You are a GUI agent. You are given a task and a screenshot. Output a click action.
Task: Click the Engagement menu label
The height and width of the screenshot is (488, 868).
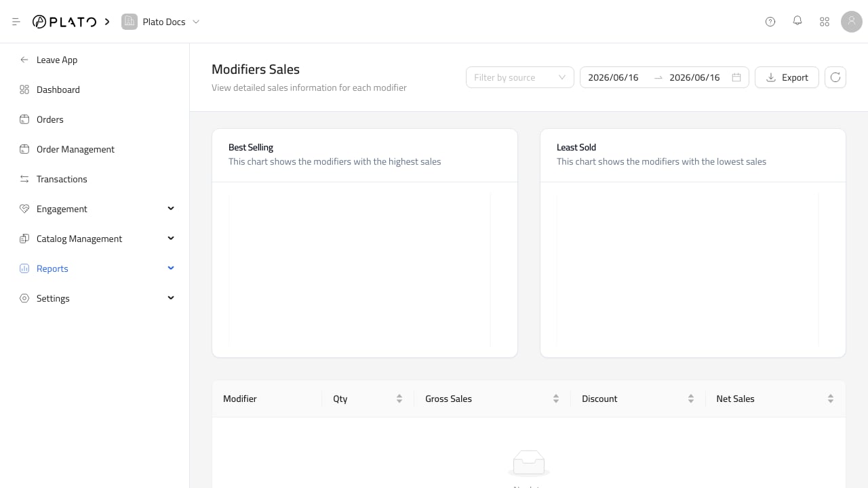(62, 209)
